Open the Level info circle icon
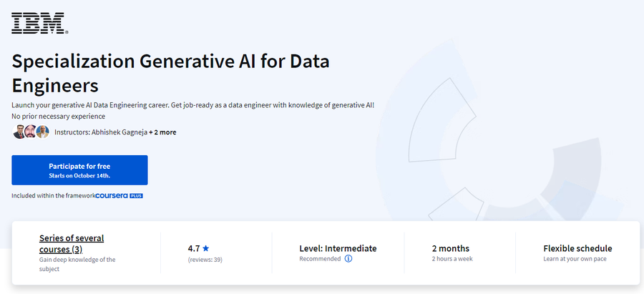Screen dimensions: 644x294 (x=348, y=259)
